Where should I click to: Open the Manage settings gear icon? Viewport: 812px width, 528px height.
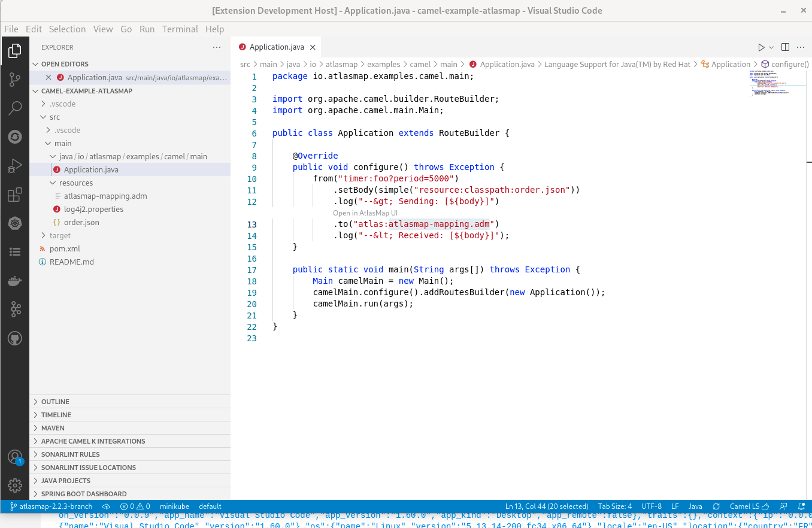point(15,485)
